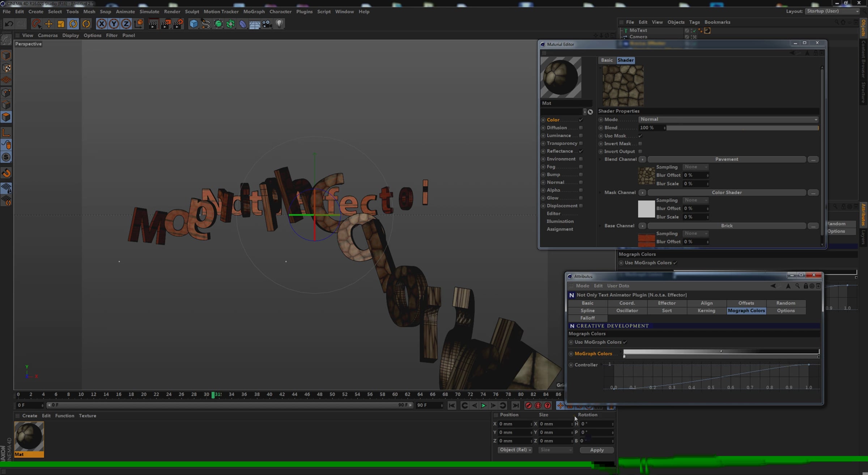
Task: Toggle Z axis lock
Action: click(126, 24)
